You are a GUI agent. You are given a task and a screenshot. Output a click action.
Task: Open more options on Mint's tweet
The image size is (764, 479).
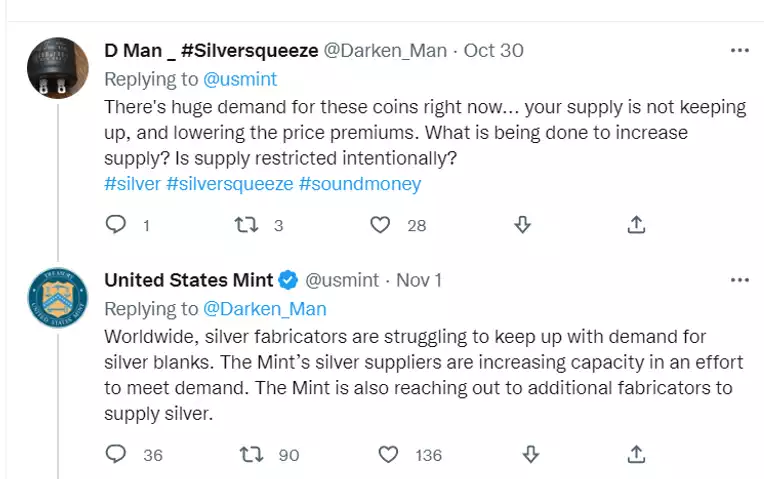point(740,280)
